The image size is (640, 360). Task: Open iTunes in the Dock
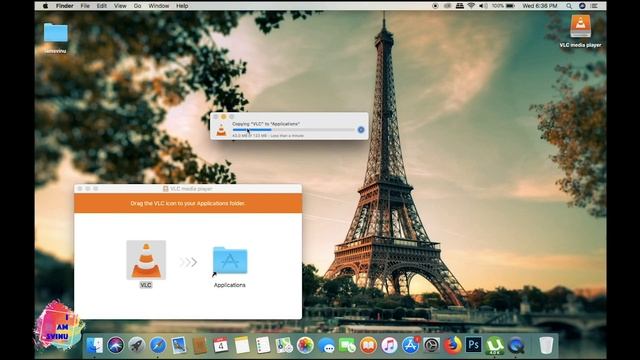coord(389,345)
